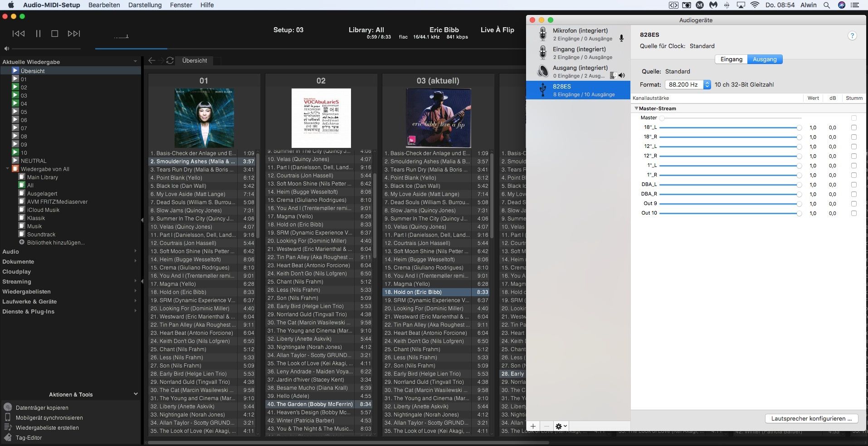Screen dimensions: 868x446
Task: Collapse the Aktionen & Tools panel chevron
Action: pyautogui.click(x=136, y=394)
